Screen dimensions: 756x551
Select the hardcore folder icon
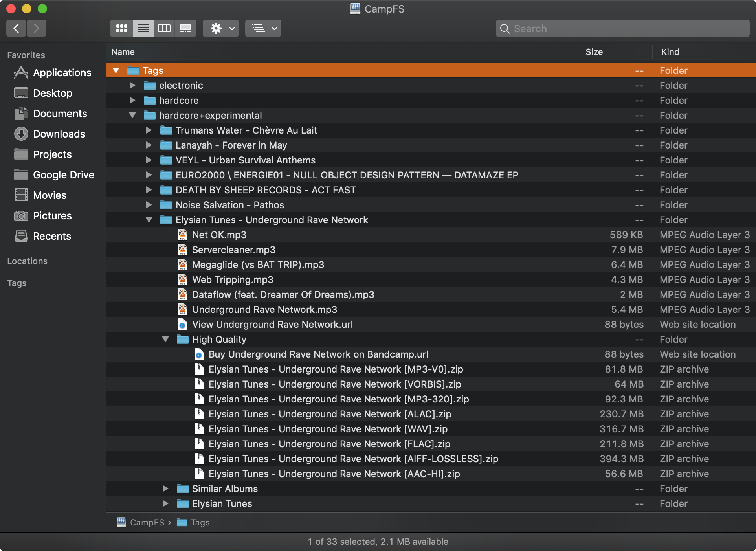click(x=149, y=101)
